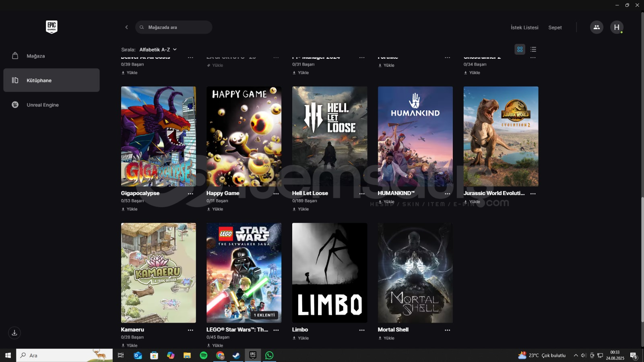
Task: Install Limbo via Yükle
Action: (x=301, y=338)
